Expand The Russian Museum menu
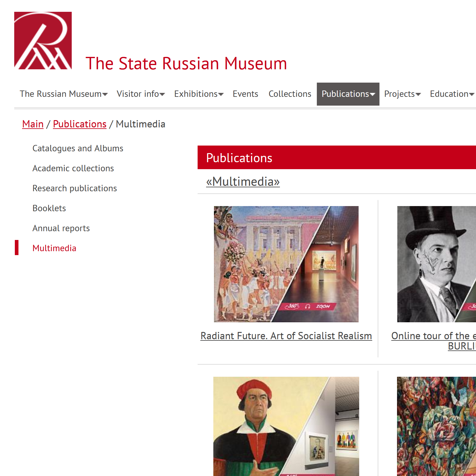The width and height of the screenshot is (476, 476). coord(64,94)
